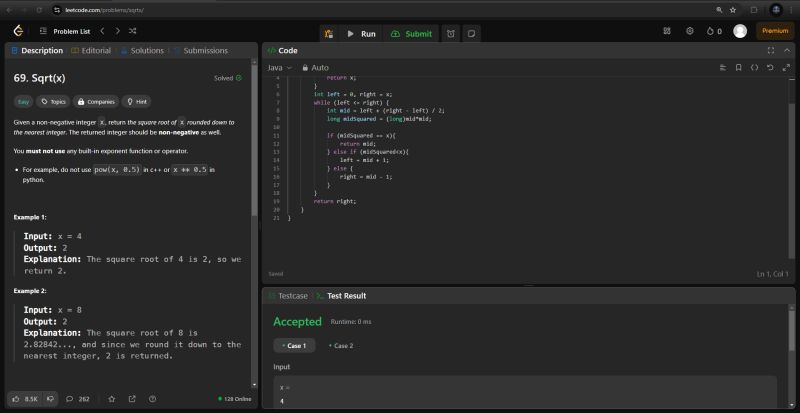Image resolution: width=800 pixels, height=413 pixels.
Task: Open the browser zoom magnifier icon
Action: coord(719,10)
